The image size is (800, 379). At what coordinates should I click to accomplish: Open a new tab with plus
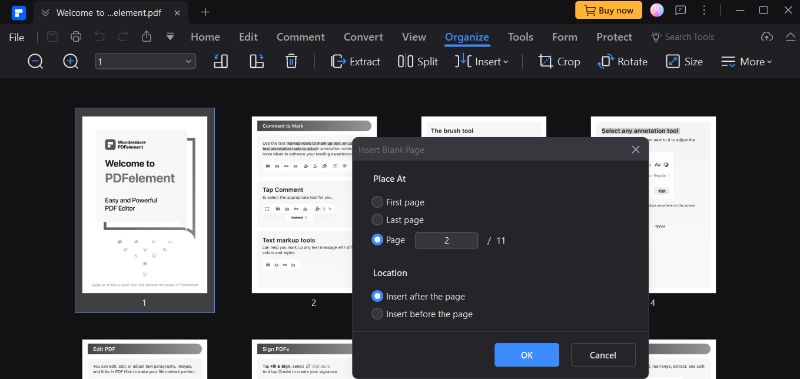tap(205, 12)
